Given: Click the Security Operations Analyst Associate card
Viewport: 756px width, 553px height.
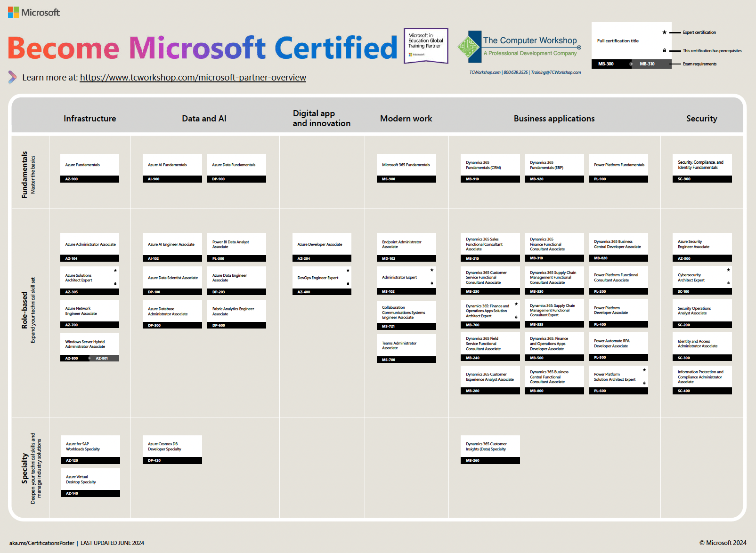Looking at the screenshot, I should tap(702, 314).
